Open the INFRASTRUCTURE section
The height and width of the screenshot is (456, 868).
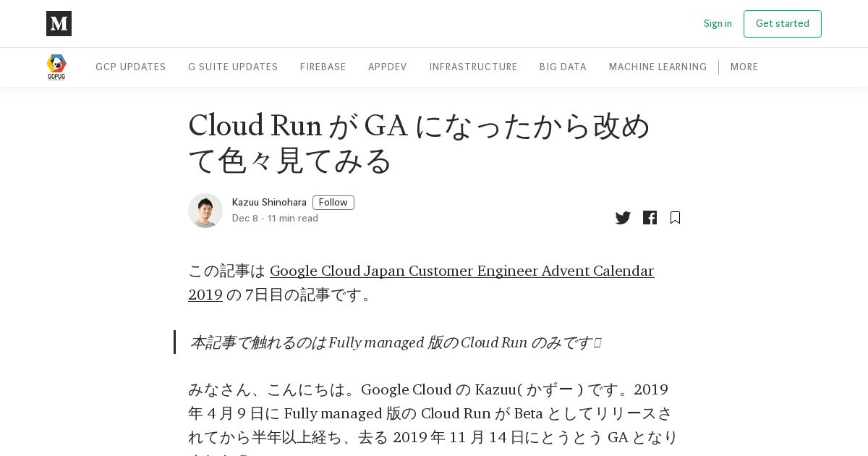(x=473, y=67)
